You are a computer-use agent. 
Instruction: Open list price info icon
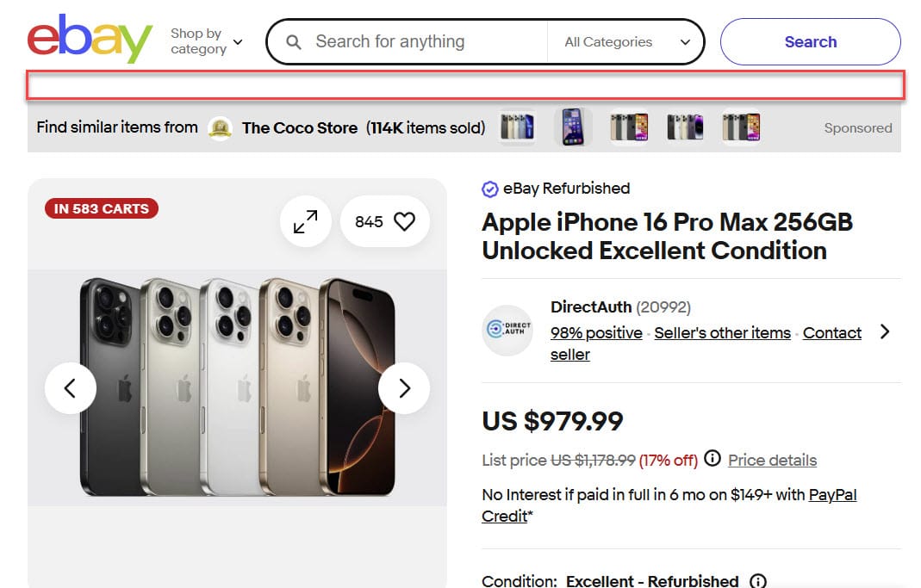tap(713, 459)
